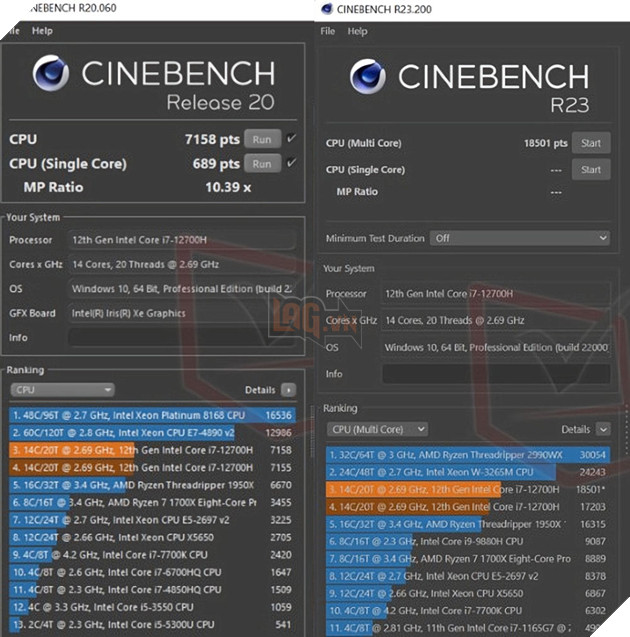Click the Cores x GHz field in R23
The image size is (630, 637).
(496, 321)
